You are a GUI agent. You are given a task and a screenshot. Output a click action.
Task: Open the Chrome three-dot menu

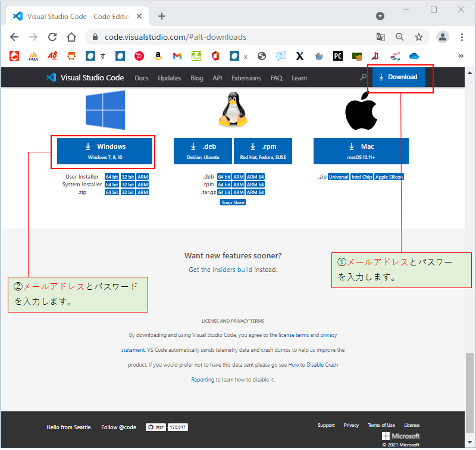(462, 37)
